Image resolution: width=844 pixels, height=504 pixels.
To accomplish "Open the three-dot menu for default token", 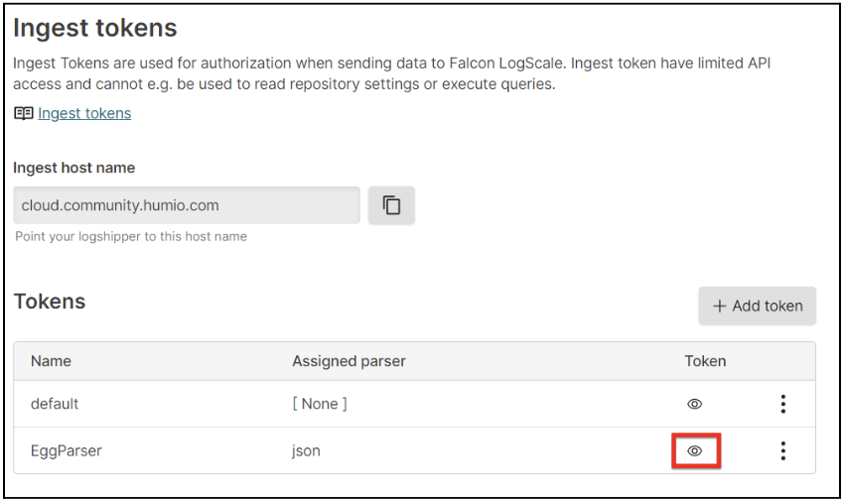I will (783, 404).
